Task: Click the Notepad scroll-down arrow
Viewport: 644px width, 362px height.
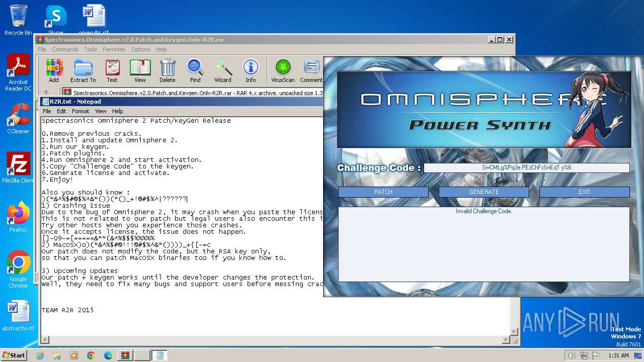Action: point(514,331)
